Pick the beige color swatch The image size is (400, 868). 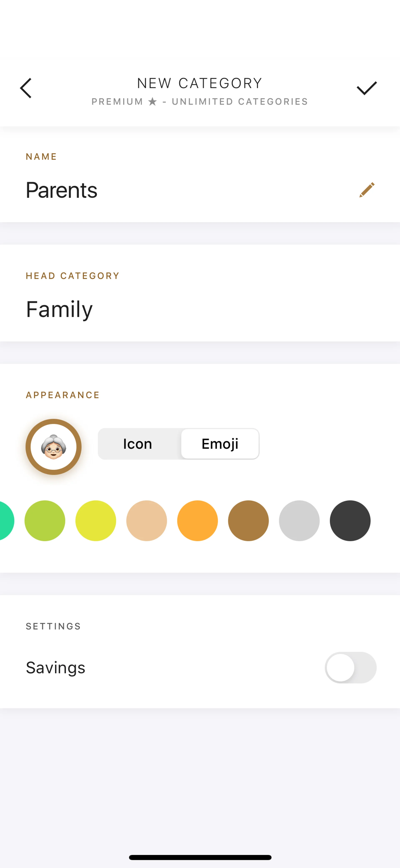[146, 521]
